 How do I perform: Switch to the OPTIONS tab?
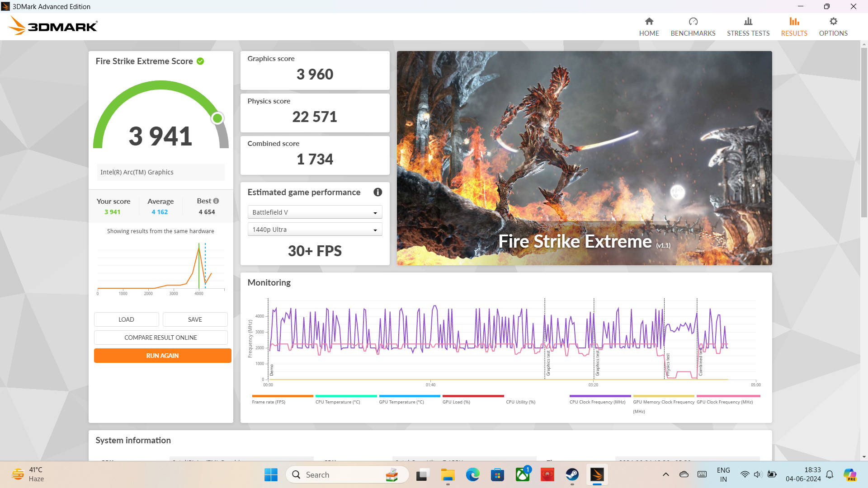(x=833, y=27)
